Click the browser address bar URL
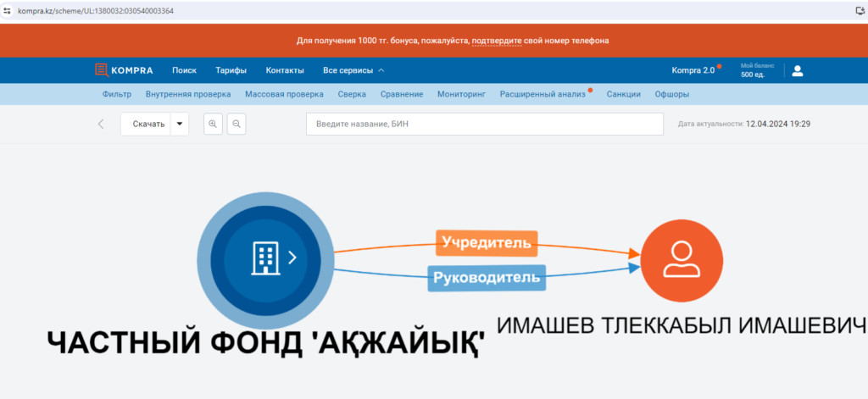This screenshot has width=868, height=399. [x=97, y=10]
